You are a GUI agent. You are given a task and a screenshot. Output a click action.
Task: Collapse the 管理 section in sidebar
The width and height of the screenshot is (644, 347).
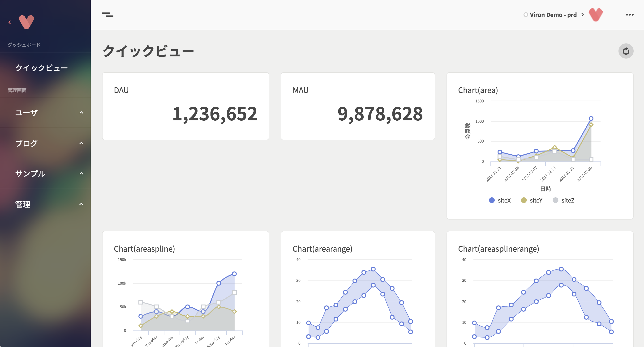(81, 204)
